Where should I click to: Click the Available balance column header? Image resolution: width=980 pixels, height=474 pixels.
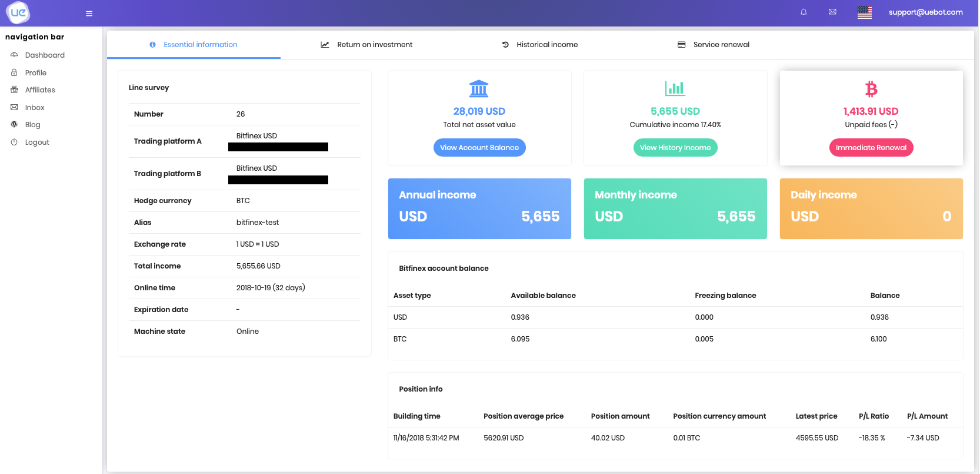(x=544, y=296)
